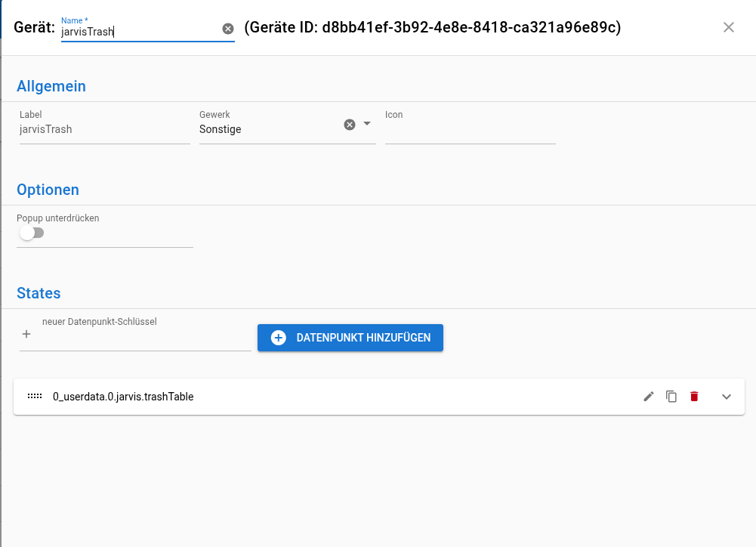
Task: Toggle Popup unterdrücken switch
Action: pyautogui.click(x=32, y=233)
